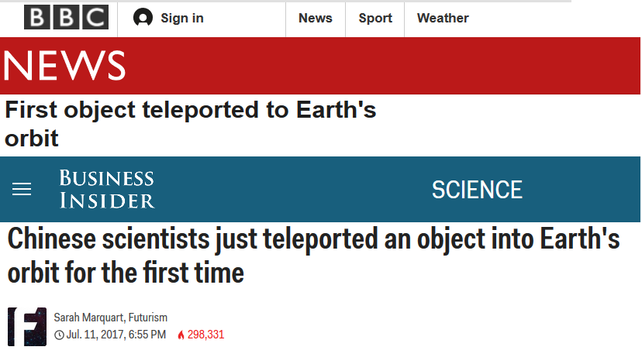The height and width of the screenshot is (364, 642).
Task: Click the Futurism source link in byline
Action: [x=148, y=318]
